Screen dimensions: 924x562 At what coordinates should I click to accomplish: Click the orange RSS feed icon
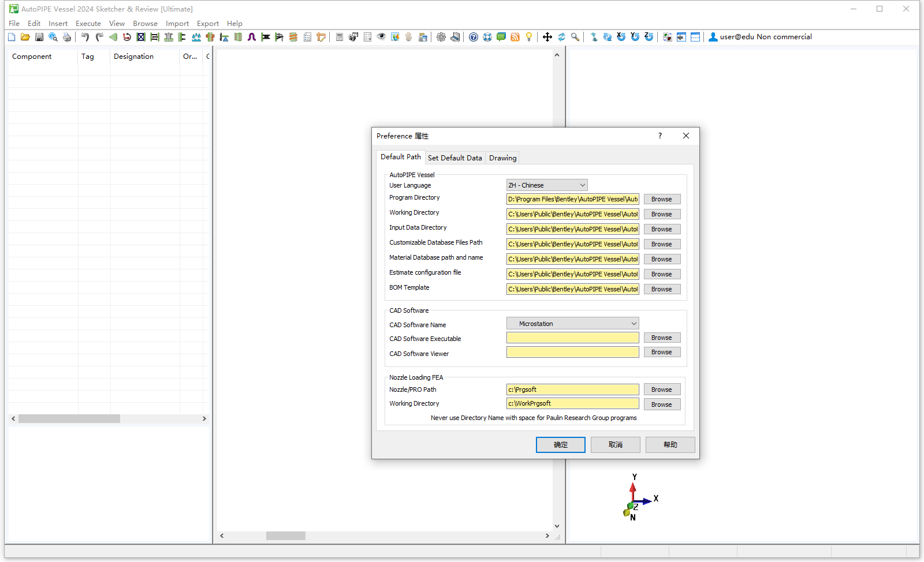[515, 37]
